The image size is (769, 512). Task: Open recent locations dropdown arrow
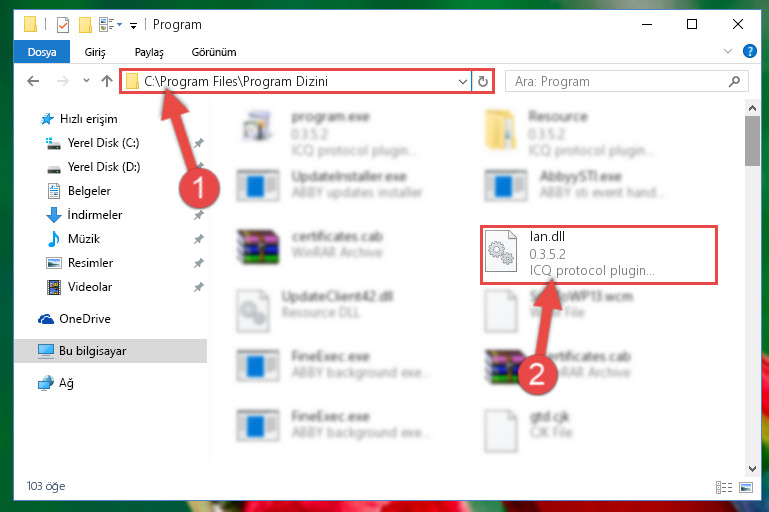[86, 81]
